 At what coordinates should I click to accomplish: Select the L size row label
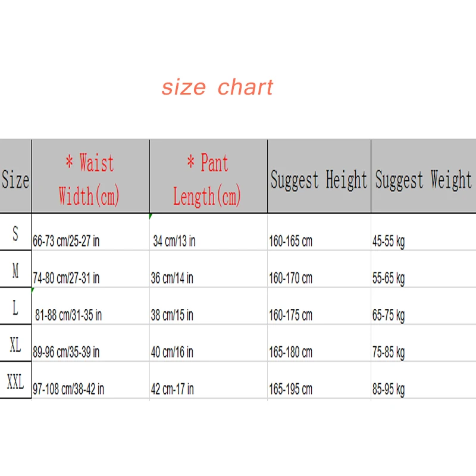[x=15, y=308]
